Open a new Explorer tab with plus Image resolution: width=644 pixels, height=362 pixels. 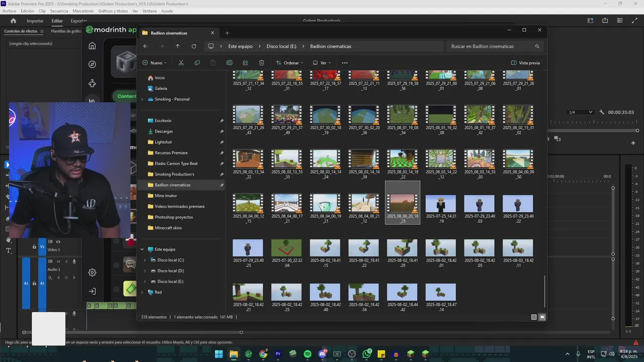pyautogui.click(x=227, y=33)
